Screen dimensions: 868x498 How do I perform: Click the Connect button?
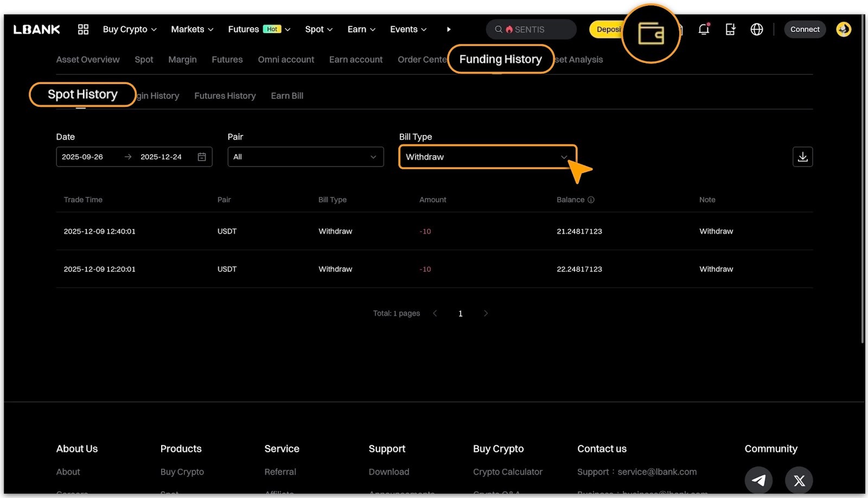(805, 29)
